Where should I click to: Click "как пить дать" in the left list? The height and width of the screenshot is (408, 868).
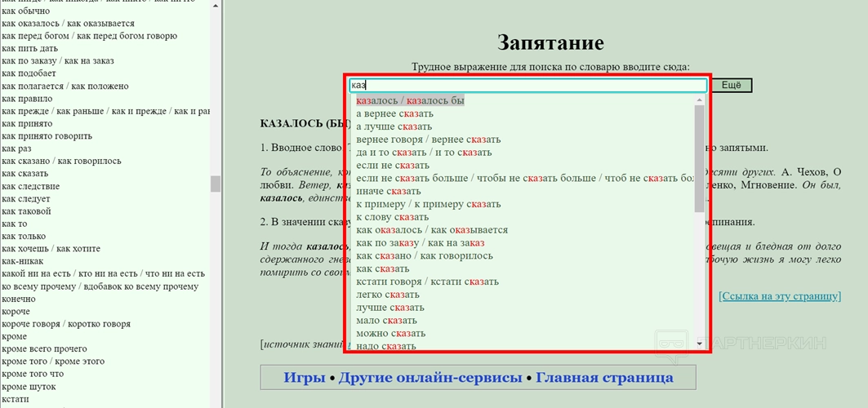click(x=30, y=49)
